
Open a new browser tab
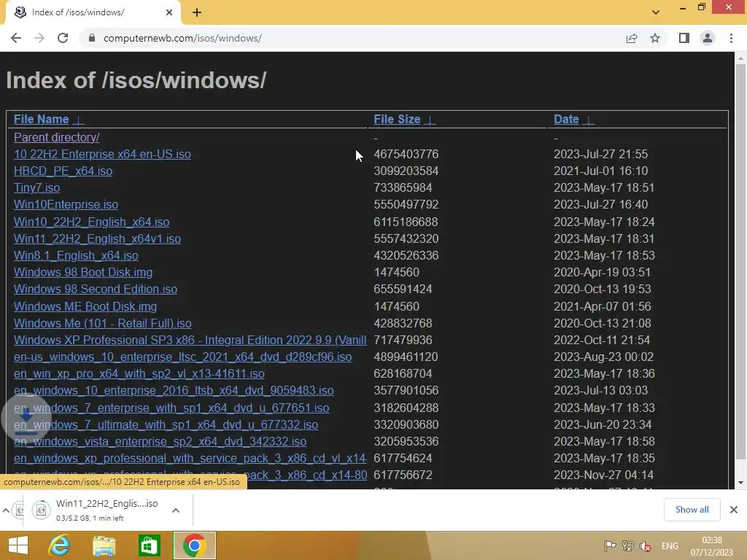coord(197,12)
